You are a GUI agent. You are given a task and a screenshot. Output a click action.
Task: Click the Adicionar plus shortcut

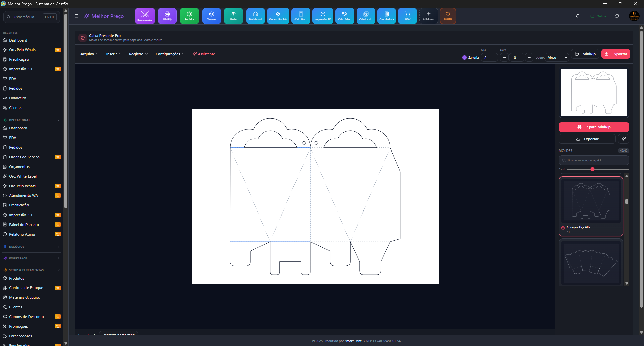[x=429, y=16]
